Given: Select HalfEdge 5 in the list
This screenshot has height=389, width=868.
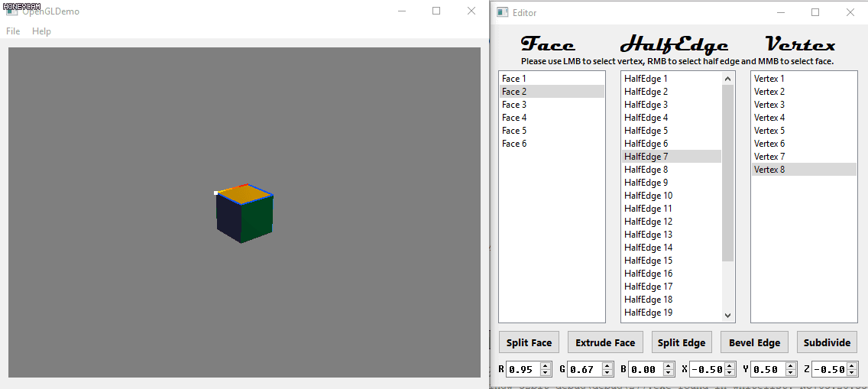Looking at the screenshot, I should tap(672, 131).
